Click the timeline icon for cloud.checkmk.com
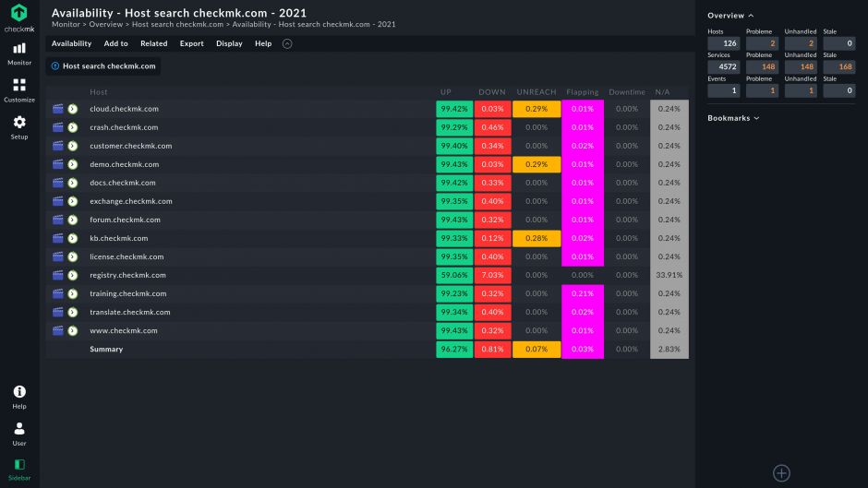Image resolution: width=868 pixels, height=488 pixels. 58,109
